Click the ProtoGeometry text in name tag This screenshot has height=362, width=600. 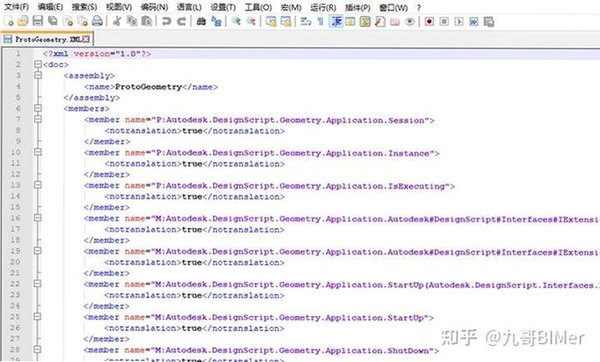click(x=148, y=87)
